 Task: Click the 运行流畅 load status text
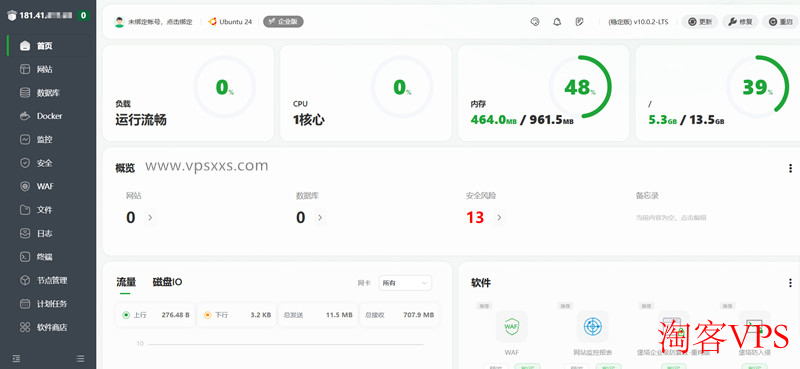coord(141,120)
